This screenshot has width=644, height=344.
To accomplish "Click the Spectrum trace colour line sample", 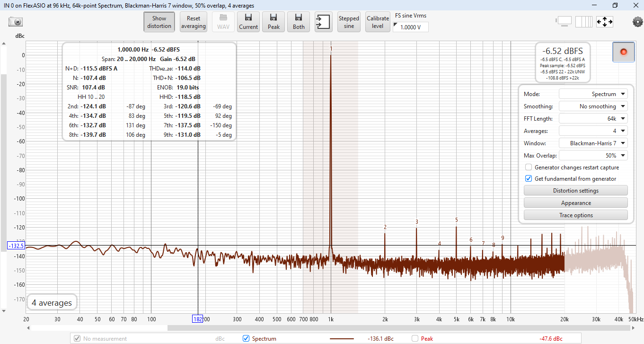I will tap(342, 339).
